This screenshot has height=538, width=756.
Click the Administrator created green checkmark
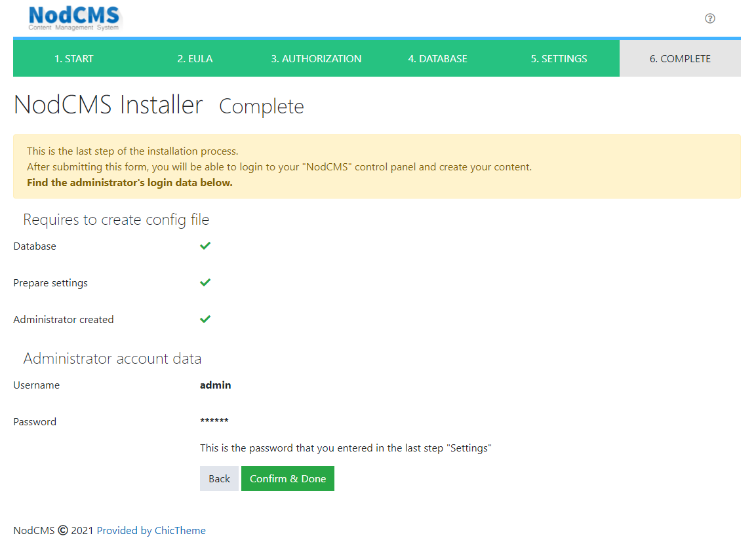pos(205,319)
